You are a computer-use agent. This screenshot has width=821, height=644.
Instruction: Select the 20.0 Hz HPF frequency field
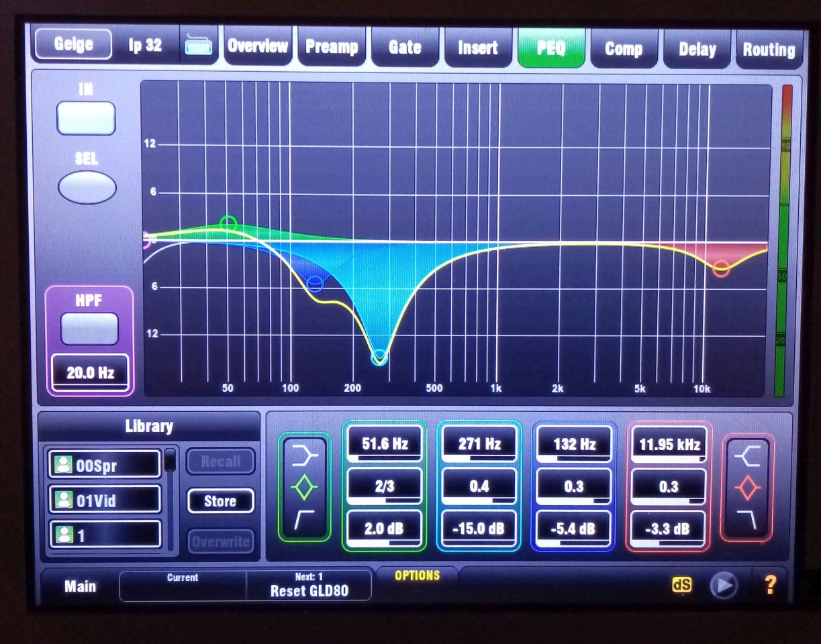[90, 372]
